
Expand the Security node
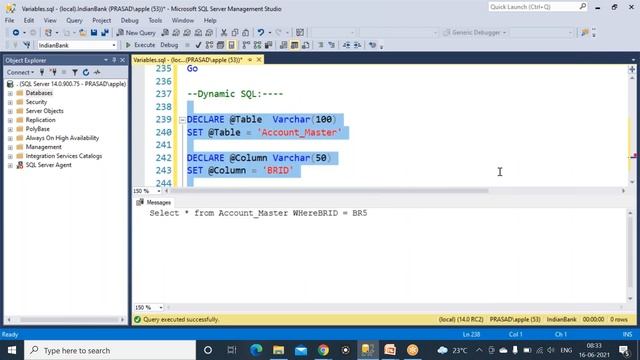[10, 102]
